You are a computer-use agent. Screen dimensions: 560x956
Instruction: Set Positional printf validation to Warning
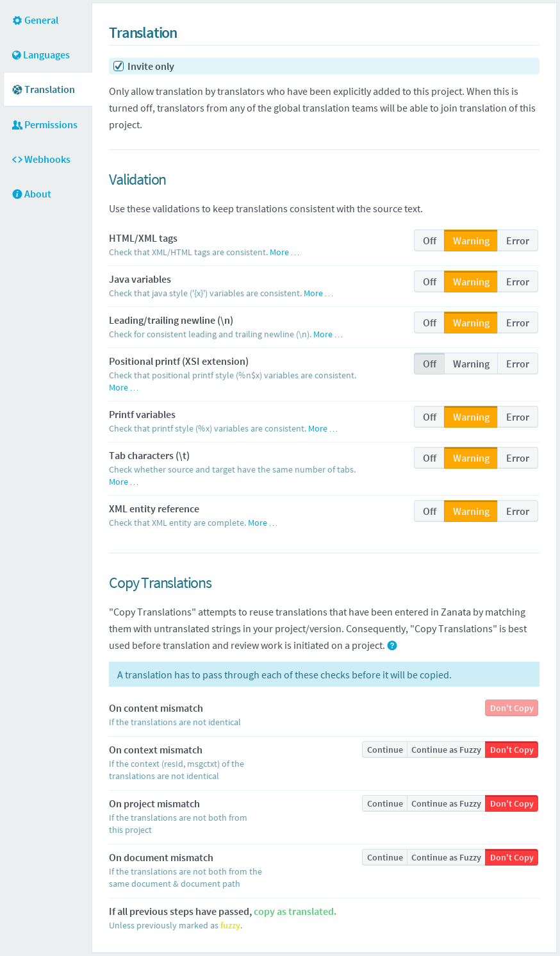pos(471,364)
